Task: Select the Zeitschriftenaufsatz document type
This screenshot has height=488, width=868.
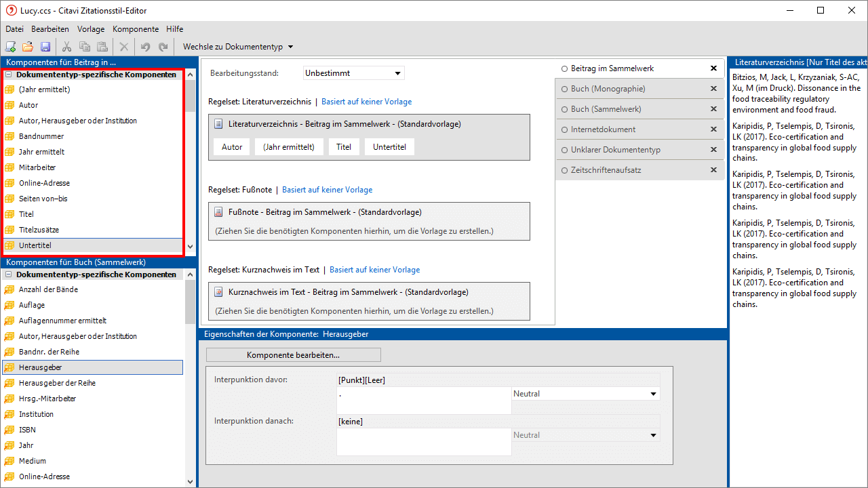Action: pyautogui.click(x=606, y=170)
